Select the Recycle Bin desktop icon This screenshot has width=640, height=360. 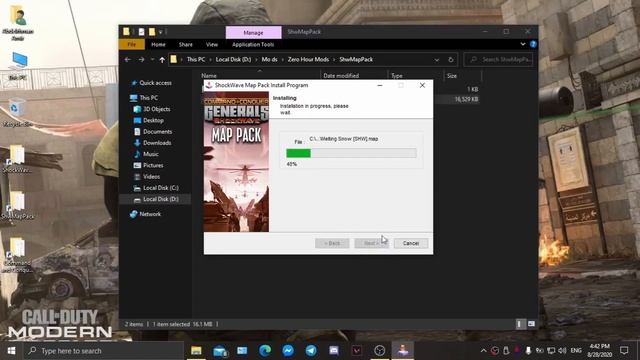point(16,113)
